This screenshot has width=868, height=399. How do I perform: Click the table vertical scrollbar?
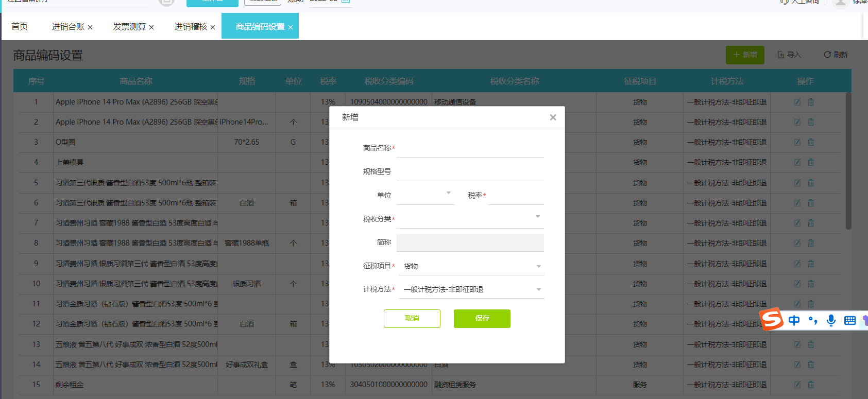[848, 161]
